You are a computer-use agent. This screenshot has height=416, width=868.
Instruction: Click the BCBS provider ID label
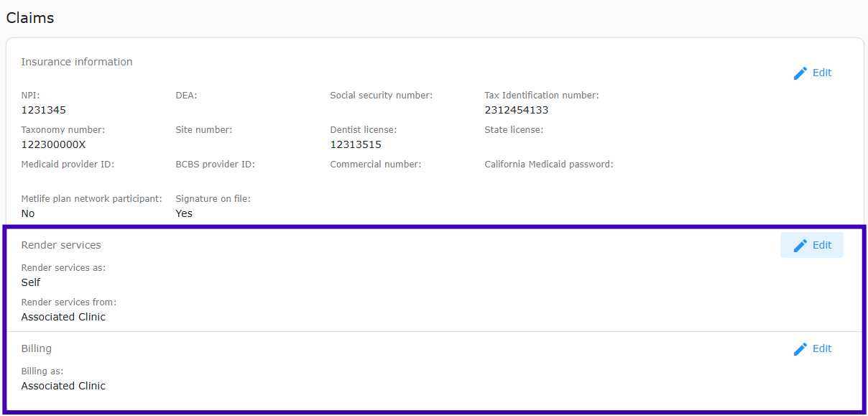[216, 165]
